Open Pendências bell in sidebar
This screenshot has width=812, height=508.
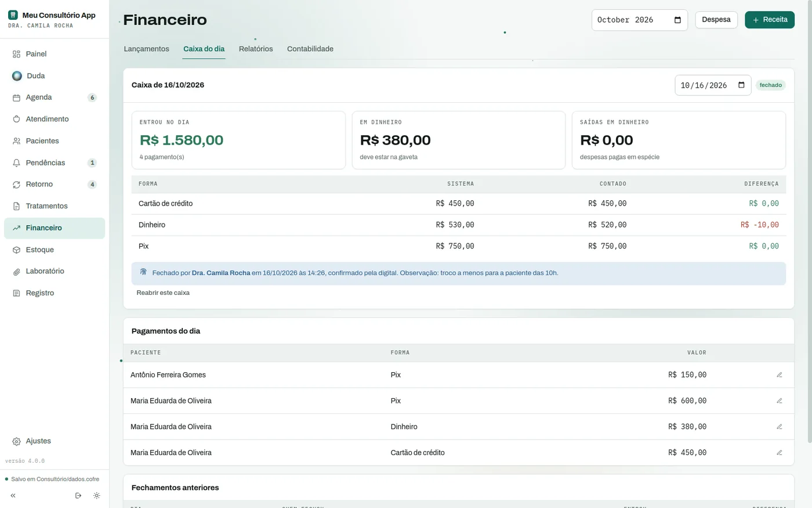[55, 163]
